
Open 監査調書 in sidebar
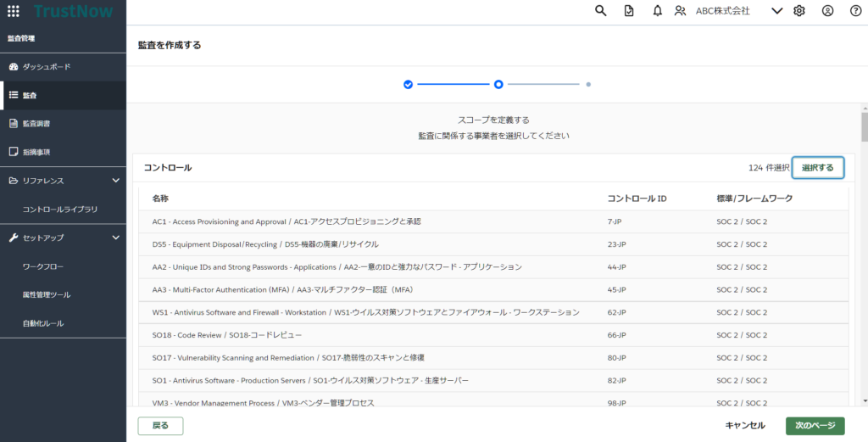(36, 124)
